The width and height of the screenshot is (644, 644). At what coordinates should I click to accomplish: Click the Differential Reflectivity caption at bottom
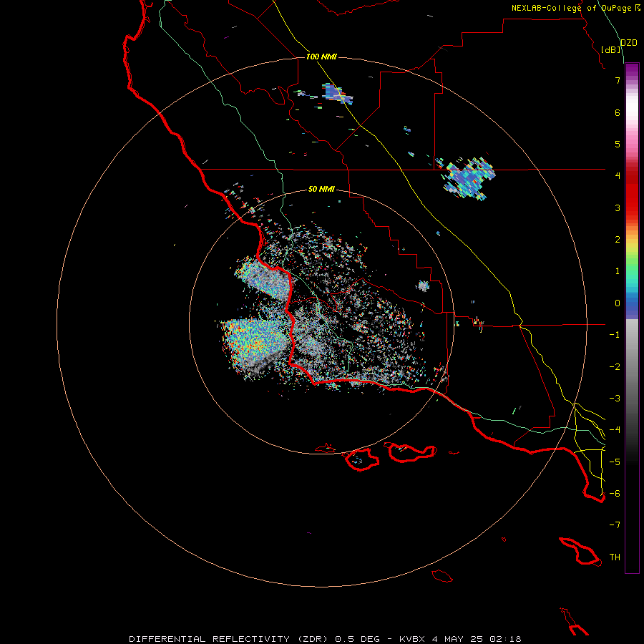tap(325, 639)
